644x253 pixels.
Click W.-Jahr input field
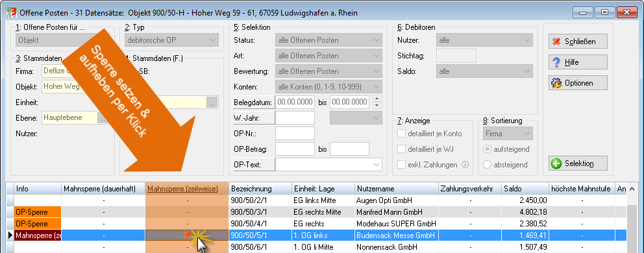coord(295,118)
